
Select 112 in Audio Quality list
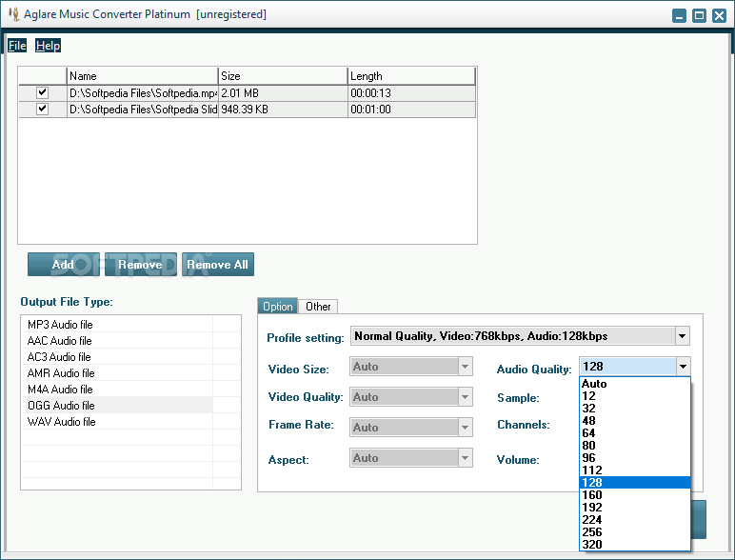click(635, 470)
